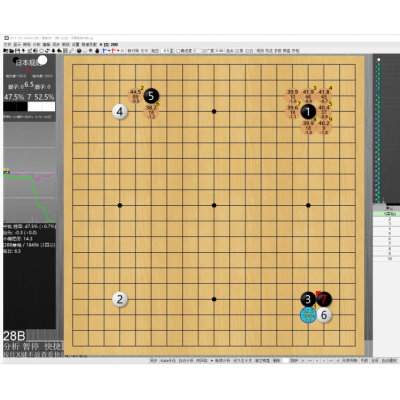
Task: Click the Katago evaluation button in bottom bar
Action: tap(168, 361)
